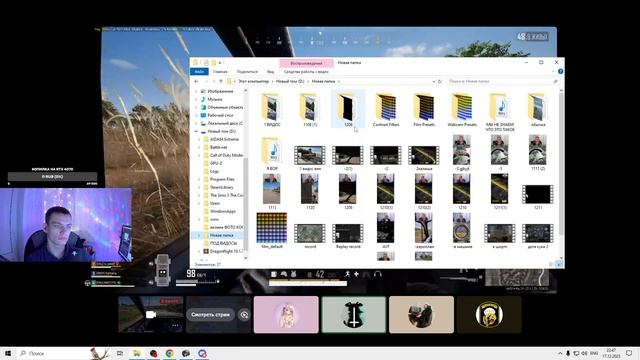The image size is (640, 360).
Task: Open the Вид ribbon tab
Action: (x=270, y=71)
